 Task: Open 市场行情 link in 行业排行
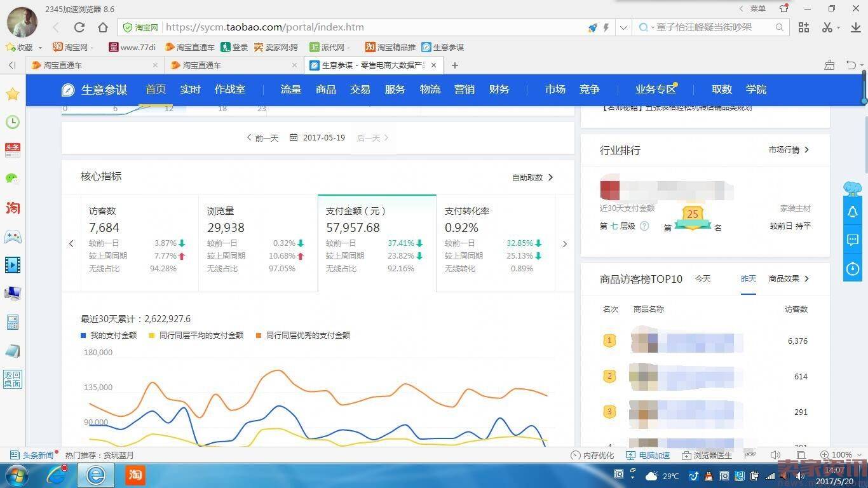pos(789,150)
